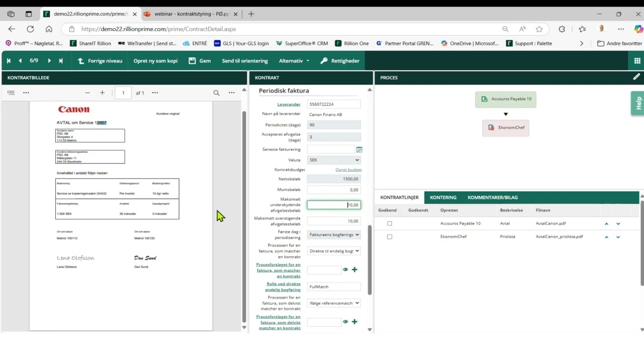
Task: Click Maksimalt underskydende afvigelsesbeløb field
Action: [x=334, y=205]
